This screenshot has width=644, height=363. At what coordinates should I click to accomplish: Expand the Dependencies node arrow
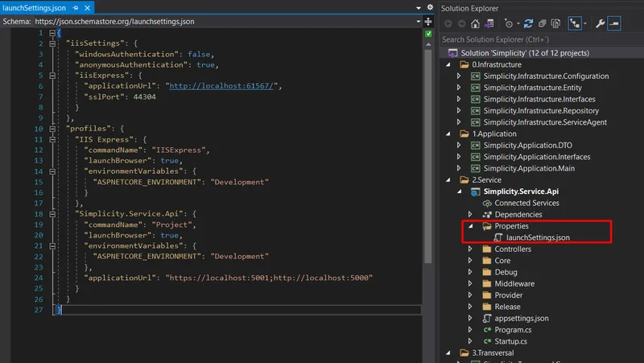pos(470,214)
